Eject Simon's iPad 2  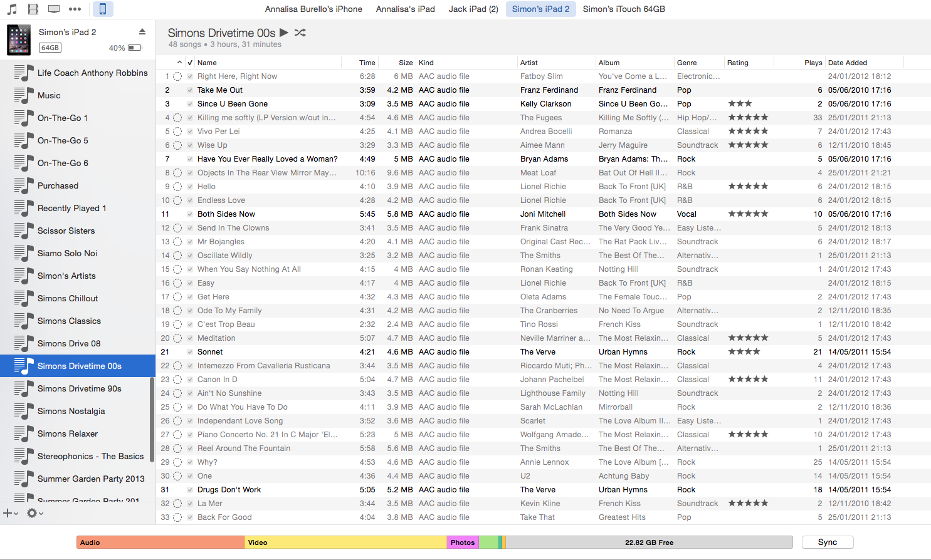coord(142,32)
